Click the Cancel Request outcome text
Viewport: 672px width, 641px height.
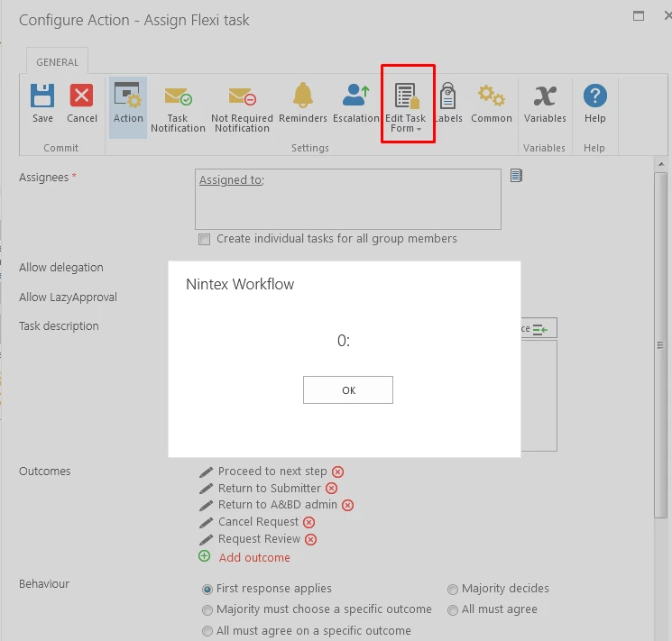(258, 522)
